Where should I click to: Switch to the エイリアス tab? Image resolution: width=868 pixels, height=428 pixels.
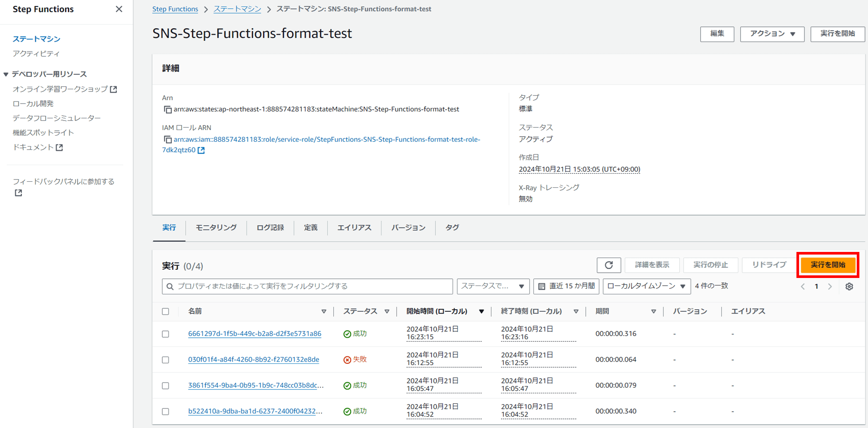pos(354,228)
